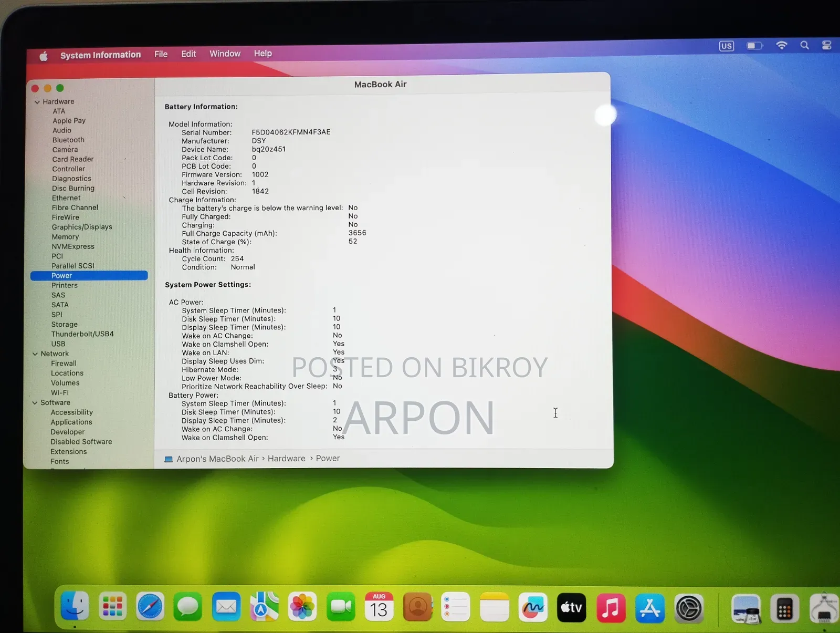The image size is (840, 633).
Task: Open Launchpad from the Dock
Action: 112,607
